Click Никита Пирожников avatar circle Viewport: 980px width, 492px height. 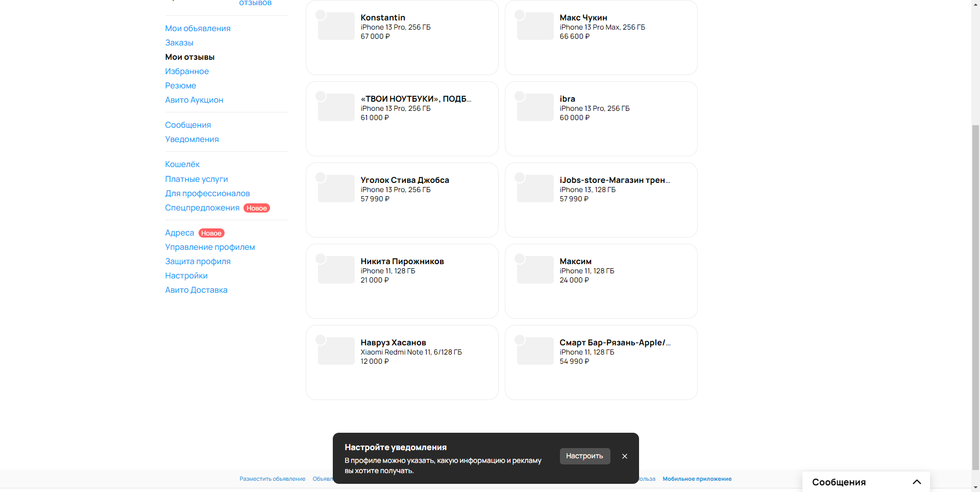point(321,259)
